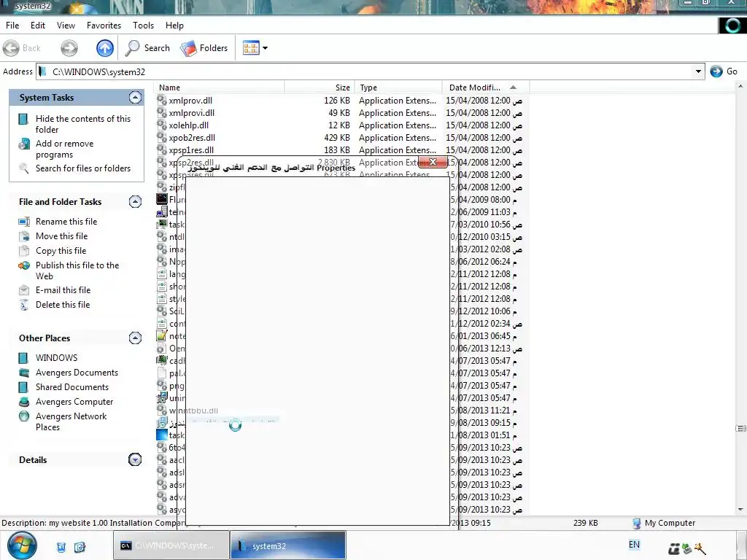The image size is (747, 560).
Task: Sort by the Date Modified column header
Action: (x=486, y=87)
